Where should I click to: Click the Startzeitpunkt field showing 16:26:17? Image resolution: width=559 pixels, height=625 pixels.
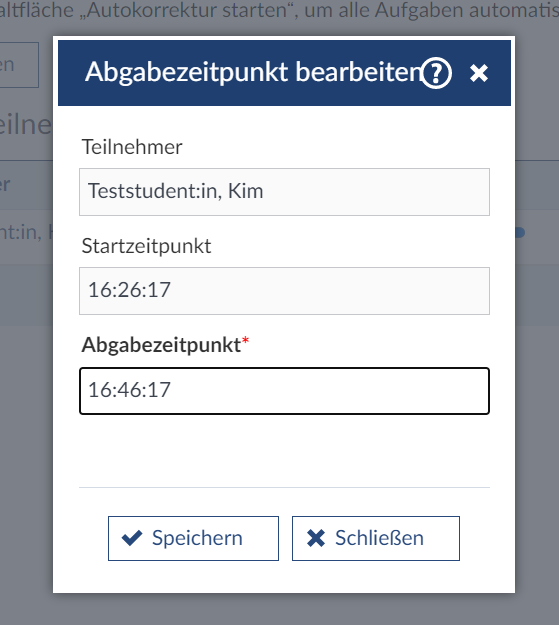(284, 291)
